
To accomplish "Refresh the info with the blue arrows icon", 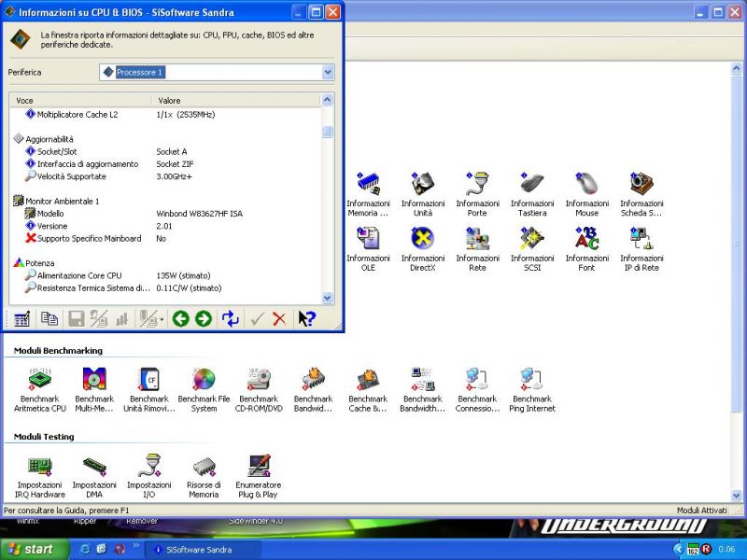I will (x=231, y=318).
